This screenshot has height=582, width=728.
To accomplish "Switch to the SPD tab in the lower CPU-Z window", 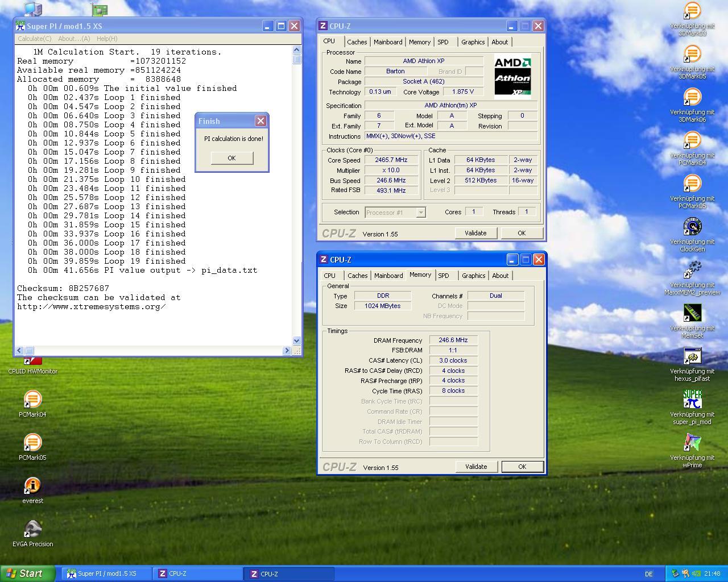I will click(x=444, y=276).
